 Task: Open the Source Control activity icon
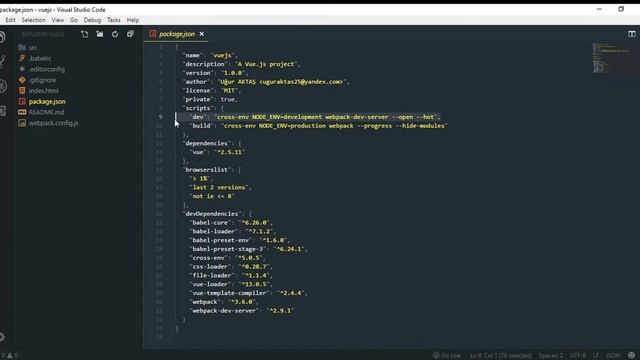coord(2,61)
